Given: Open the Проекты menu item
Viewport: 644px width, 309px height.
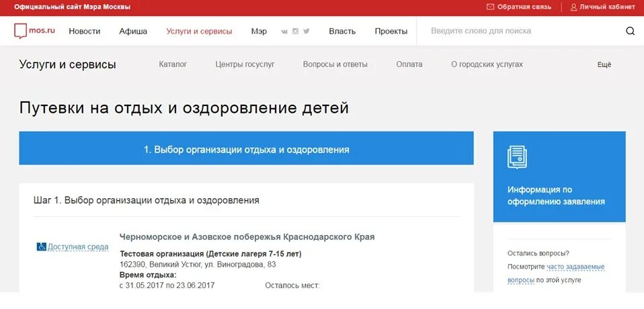Looking at the screenshot, I should point(391,31).
